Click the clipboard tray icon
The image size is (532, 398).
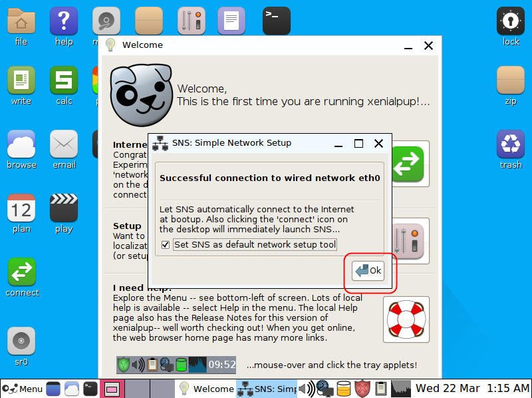[380, 389]
